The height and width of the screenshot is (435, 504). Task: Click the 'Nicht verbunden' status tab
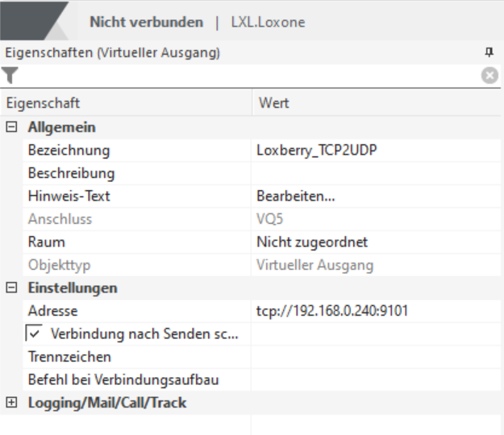(x=146, y=23)
